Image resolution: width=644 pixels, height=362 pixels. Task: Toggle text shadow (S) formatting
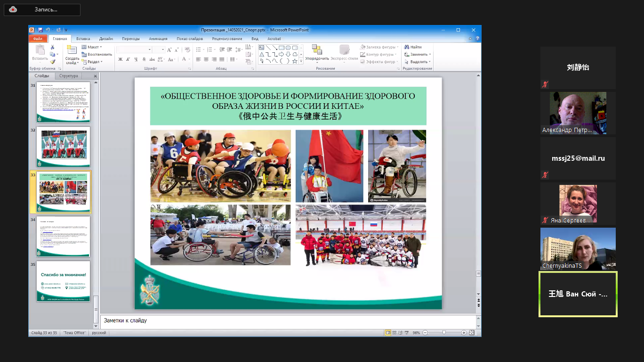144,59
